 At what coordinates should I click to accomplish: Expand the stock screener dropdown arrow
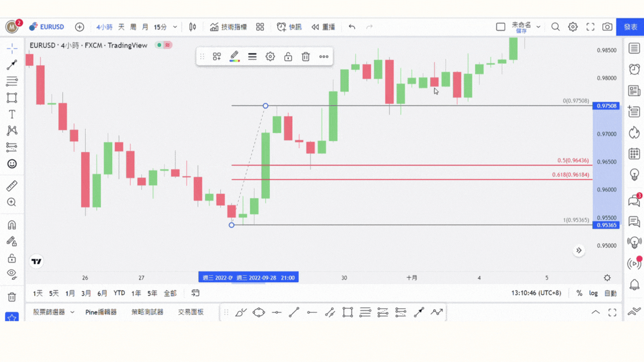tap(72, 312)
